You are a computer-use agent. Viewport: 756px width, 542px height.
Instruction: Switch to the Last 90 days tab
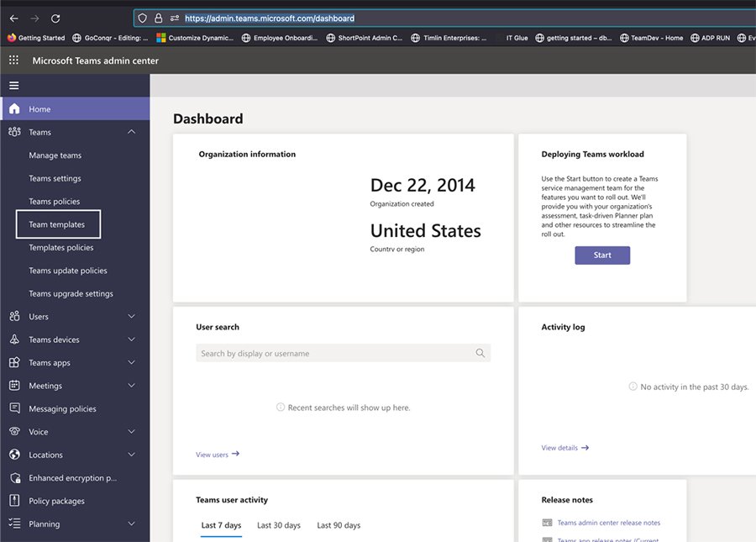[339, 525]
